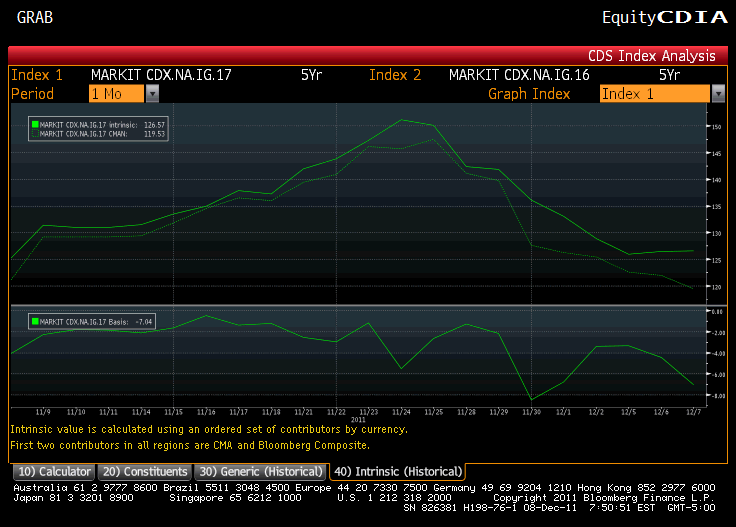Screen dimensions: 736x527
Task: Open the Period dropdown arrow
Action: (x=152, y=93)
